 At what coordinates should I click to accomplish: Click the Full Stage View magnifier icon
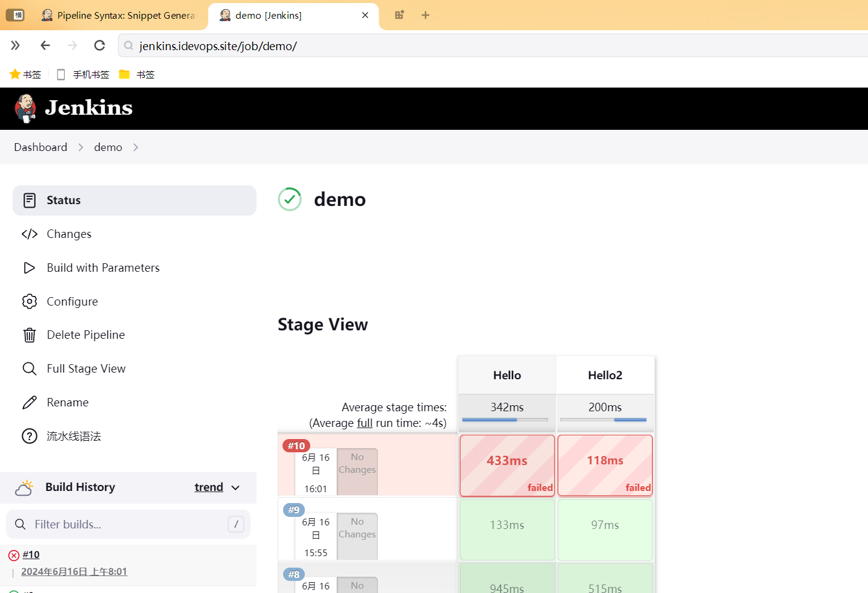30,369
